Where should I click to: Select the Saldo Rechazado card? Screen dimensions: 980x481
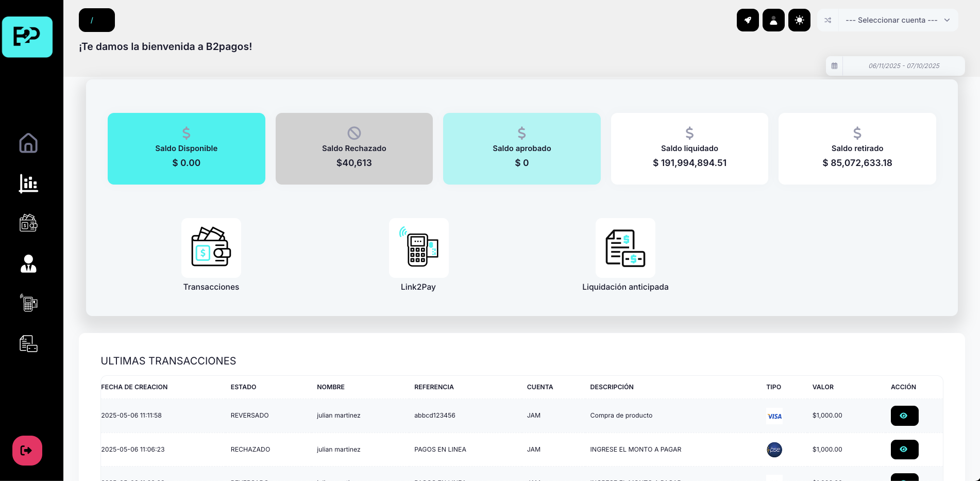click(354, 148)
